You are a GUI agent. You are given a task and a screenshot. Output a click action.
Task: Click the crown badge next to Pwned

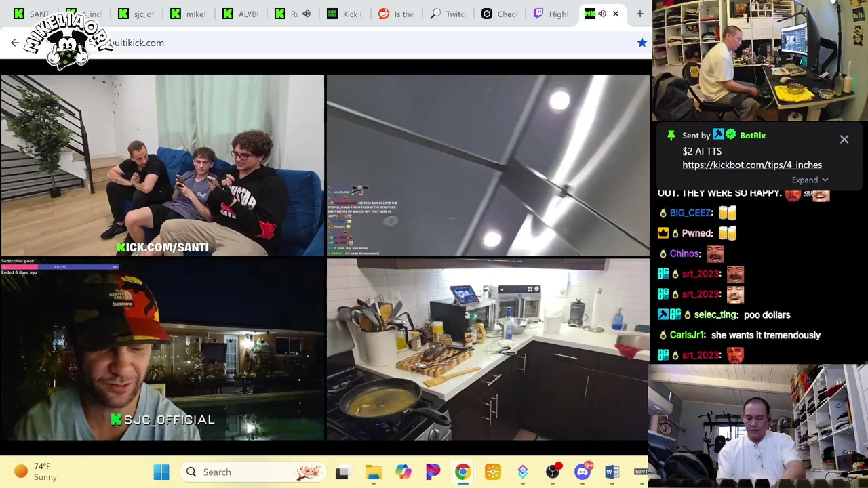[x=663, y=233]
